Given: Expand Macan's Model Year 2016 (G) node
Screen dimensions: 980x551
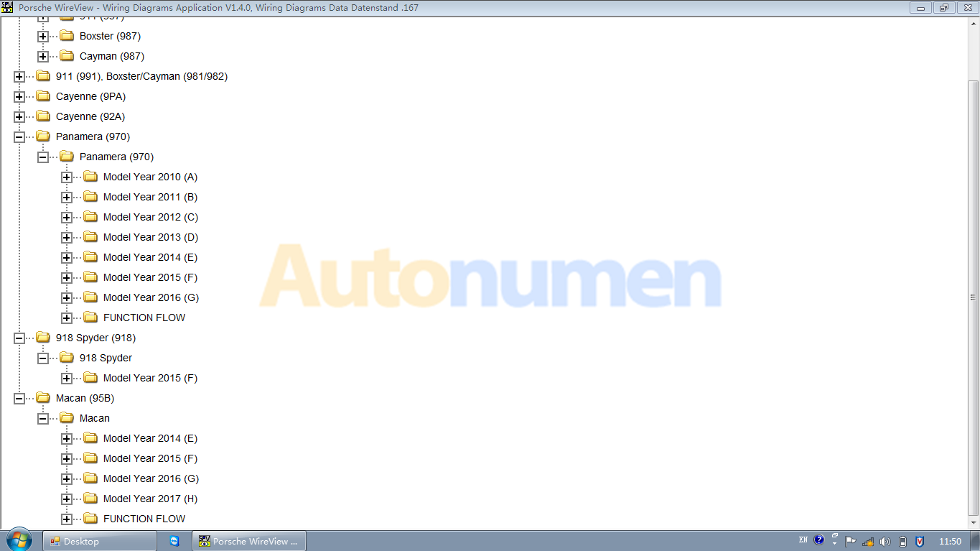Looking at the screenshot, I should click(67, 478).
